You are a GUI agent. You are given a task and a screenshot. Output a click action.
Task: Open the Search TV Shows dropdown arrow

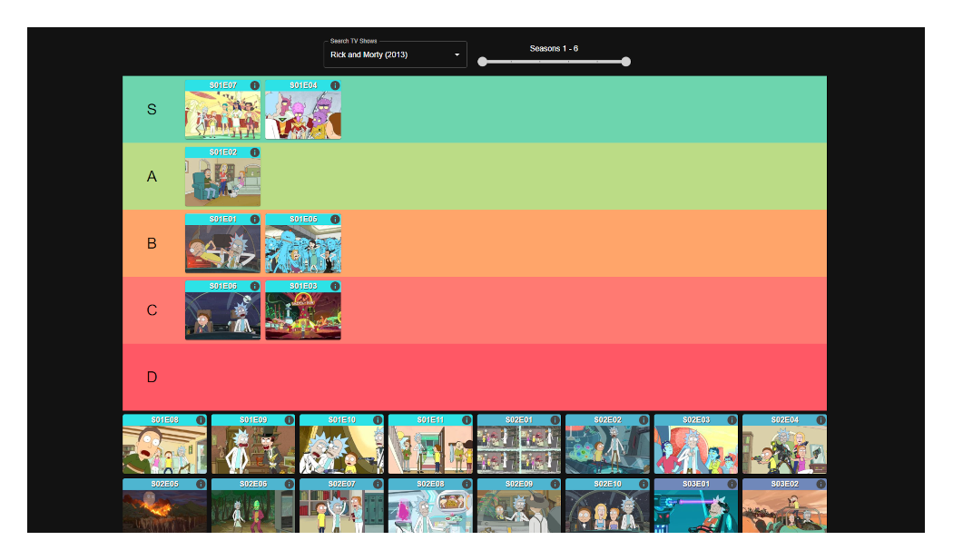457,55
